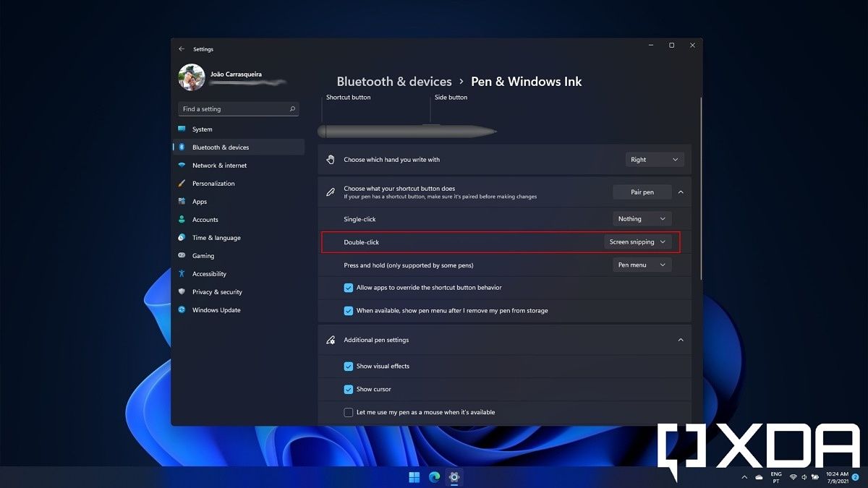The height and width of the screenshot is (488, 868).
Task: Uncheck allow apps to override shortcut button behavior
Action: [348, 287]
